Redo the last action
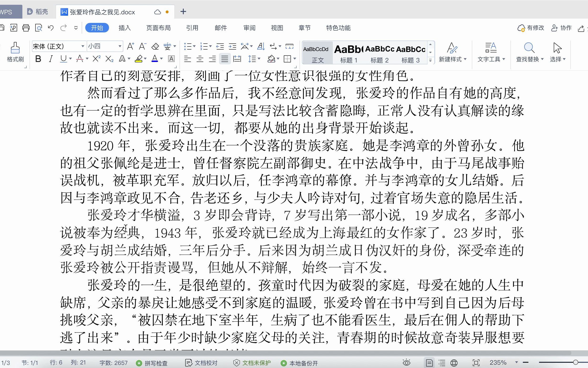This screenshot has height=368, width=588. [64, 28]
